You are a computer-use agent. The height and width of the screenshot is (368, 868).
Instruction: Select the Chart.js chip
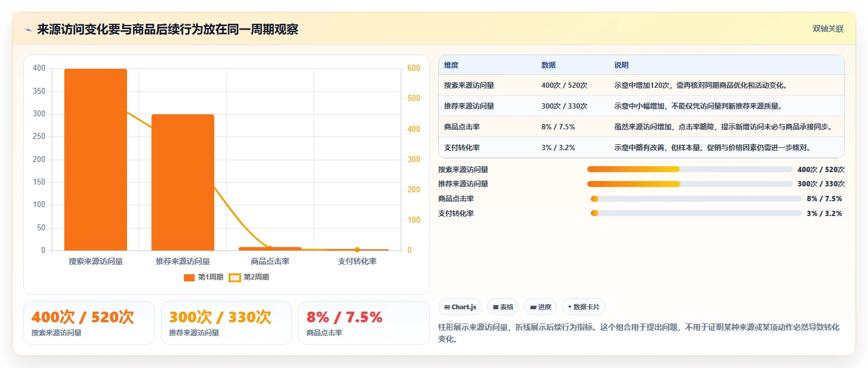tap(460, 307)
